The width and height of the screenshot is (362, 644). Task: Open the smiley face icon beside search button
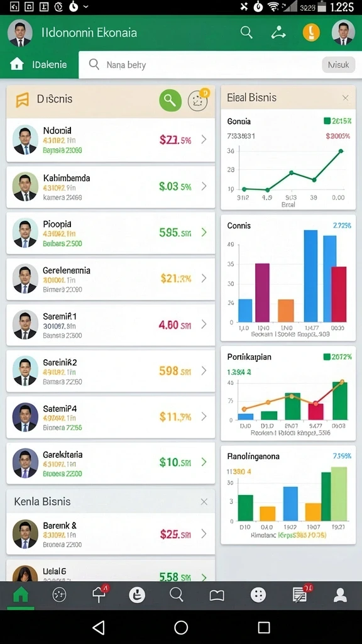(x=198, y=101)
